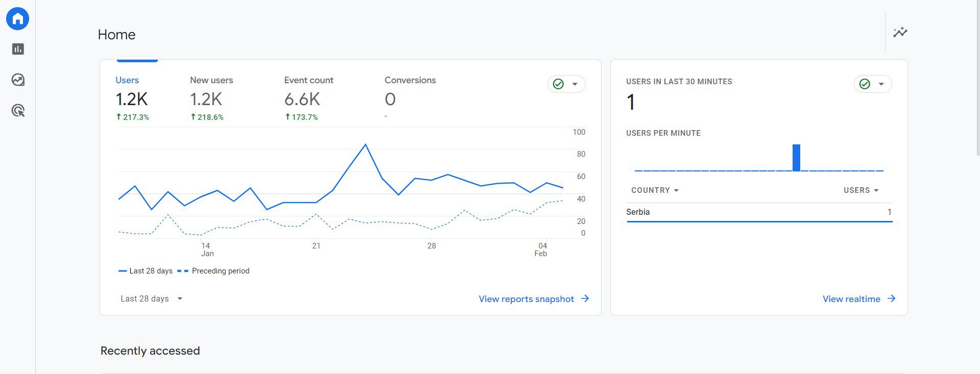Click the USERS IN LAST 30 MINUTES label
This screenshot has width=980, height=374.
pos(679,82)
